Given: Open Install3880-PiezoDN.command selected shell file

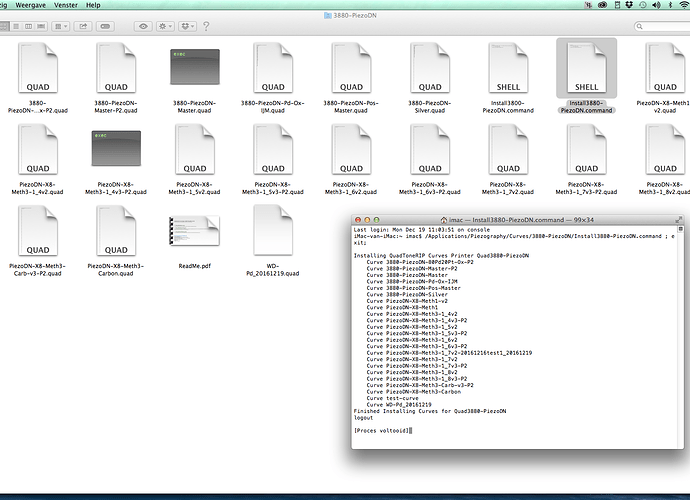Looking at the screenshot, I should (587, 70).
